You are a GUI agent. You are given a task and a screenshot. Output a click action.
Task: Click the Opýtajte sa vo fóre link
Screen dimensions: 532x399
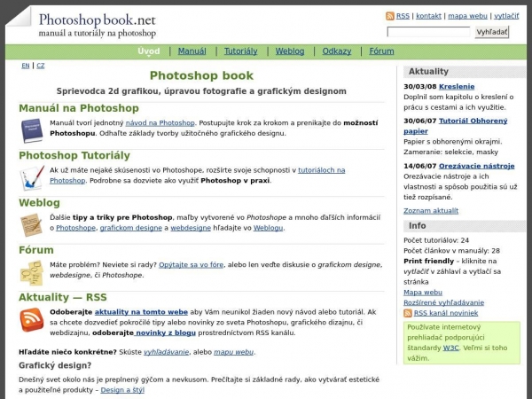point(191,264)
